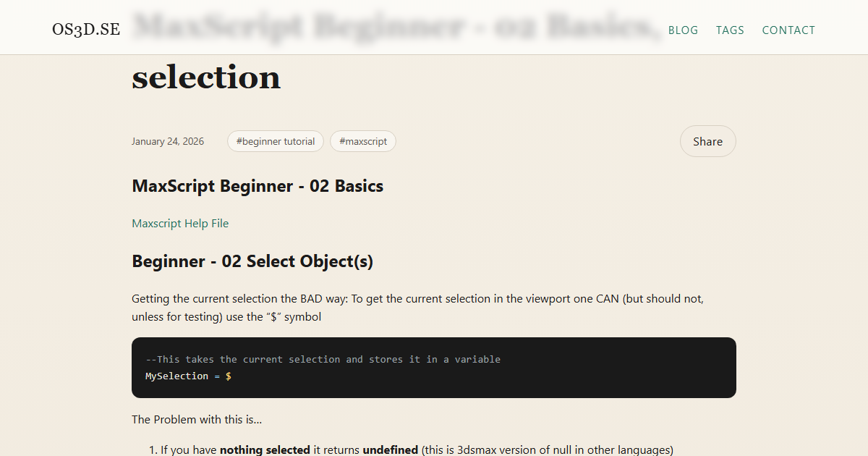This screenshot has height=456, width=868.
Task: Open the CONTACT page
Action: tap(788, 30)
